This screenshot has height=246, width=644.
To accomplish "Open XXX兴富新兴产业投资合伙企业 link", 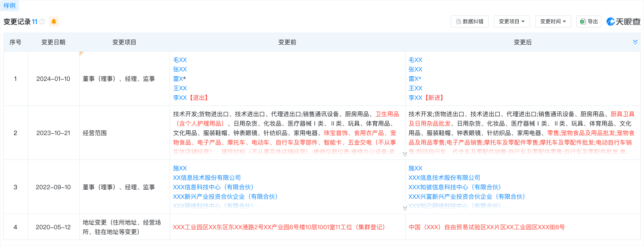I will click(467, 197).
